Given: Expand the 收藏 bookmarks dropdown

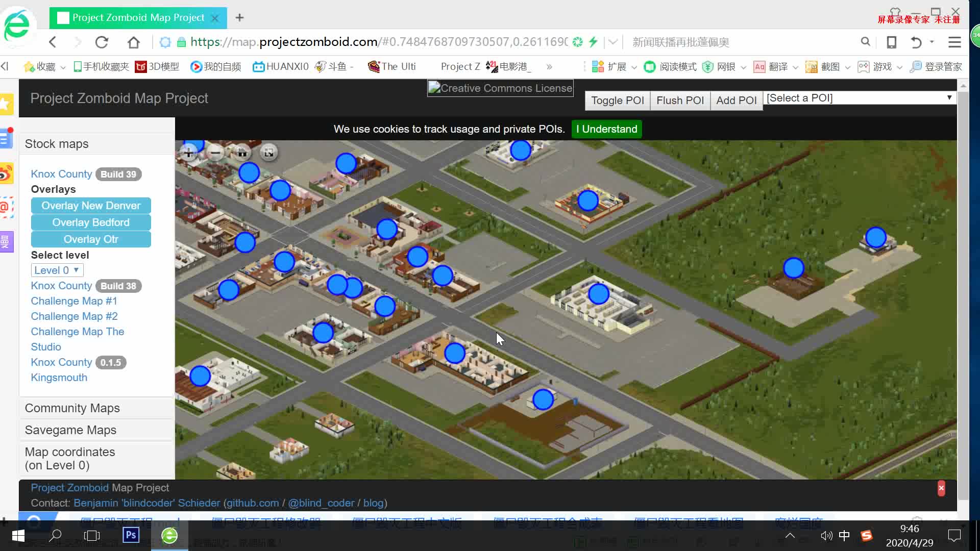Looking at the screenshot, I should [x=63, y=67].
